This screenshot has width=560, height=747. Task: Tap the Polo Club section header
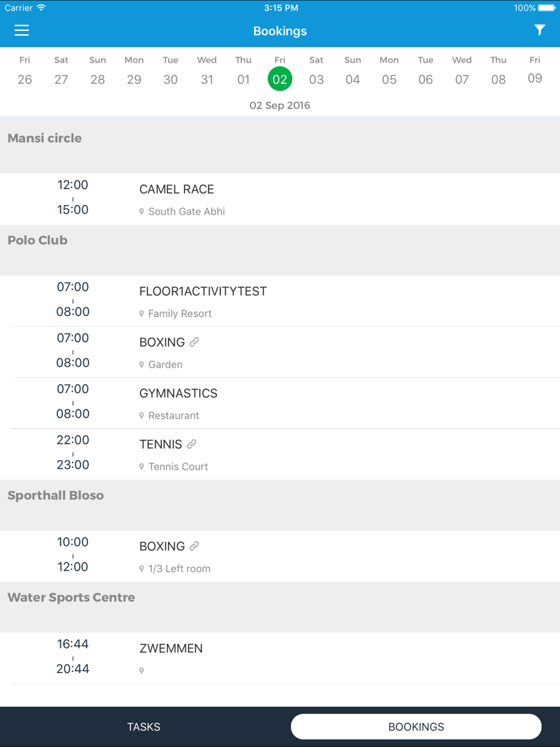(x=280, y=250)
